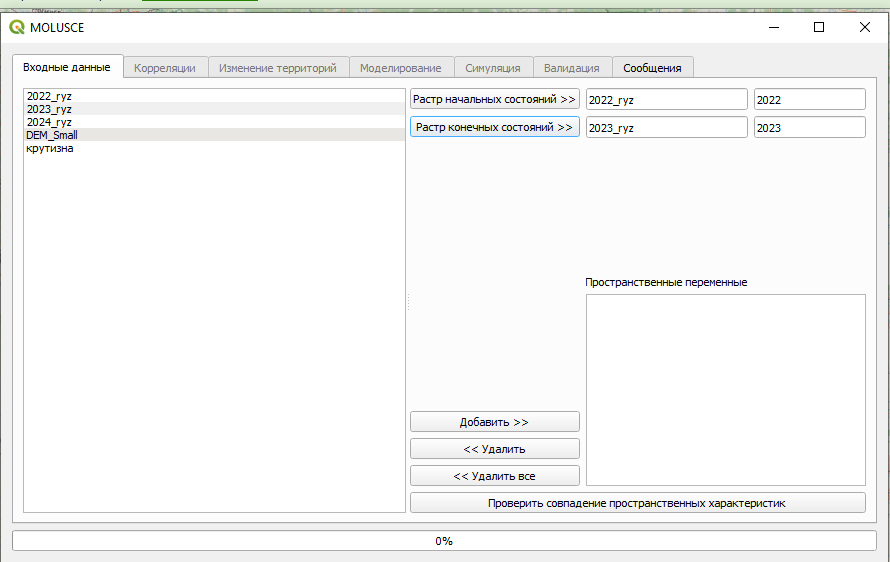Maximize the MOLUSCE window

click(818, 27)
